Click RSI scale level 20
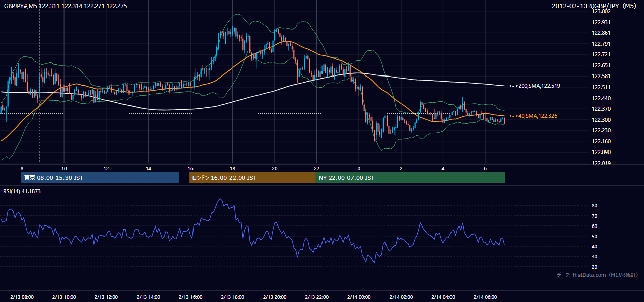Image resolution: width=644 pixels, height=302 pixels. coord(595,267)
